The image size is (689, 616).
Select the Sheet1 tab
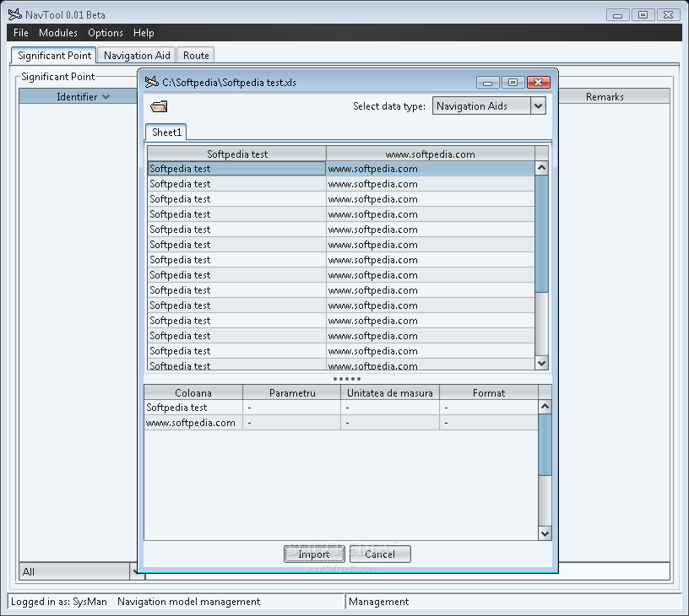click(x=166, y=132)
